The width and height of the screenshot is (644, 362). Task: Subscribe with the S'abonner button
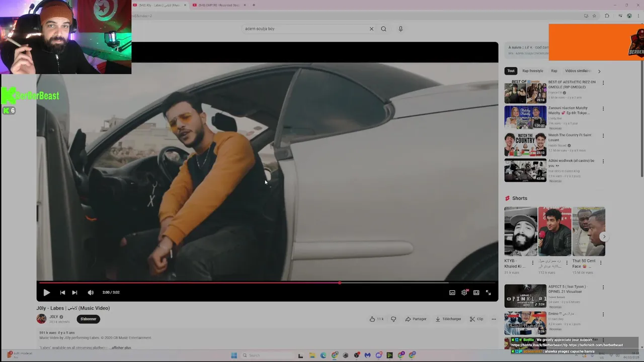(x=89, y=319)
